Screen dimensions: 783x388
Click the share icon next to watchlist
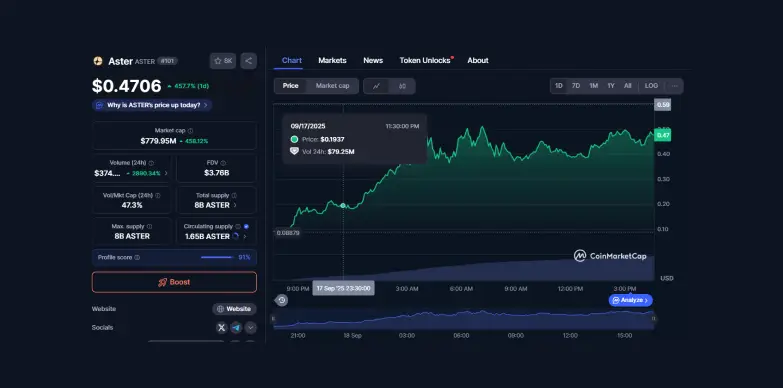tap(249, 61)
